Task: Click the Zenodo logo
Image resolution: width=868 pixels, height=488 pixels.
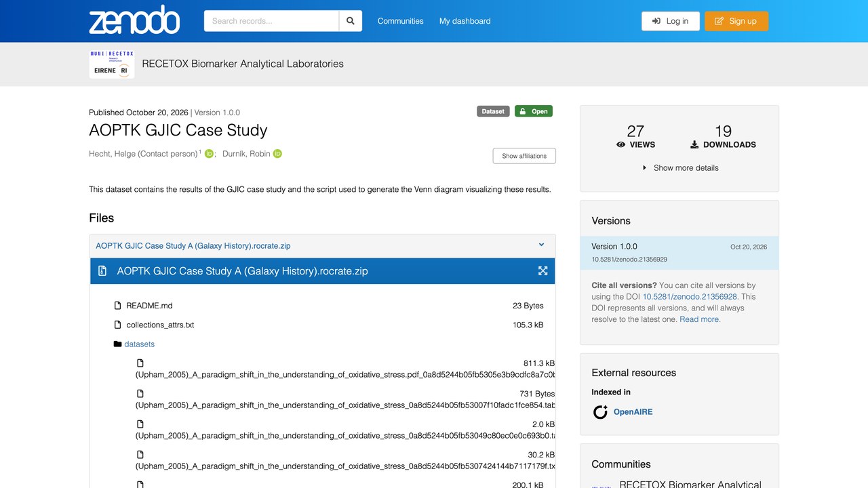Action: click(x=134, y=20)
